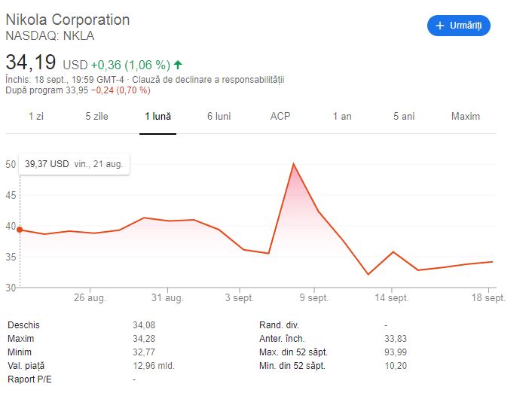Click the green up arrow price indicator

coord(178,64)
